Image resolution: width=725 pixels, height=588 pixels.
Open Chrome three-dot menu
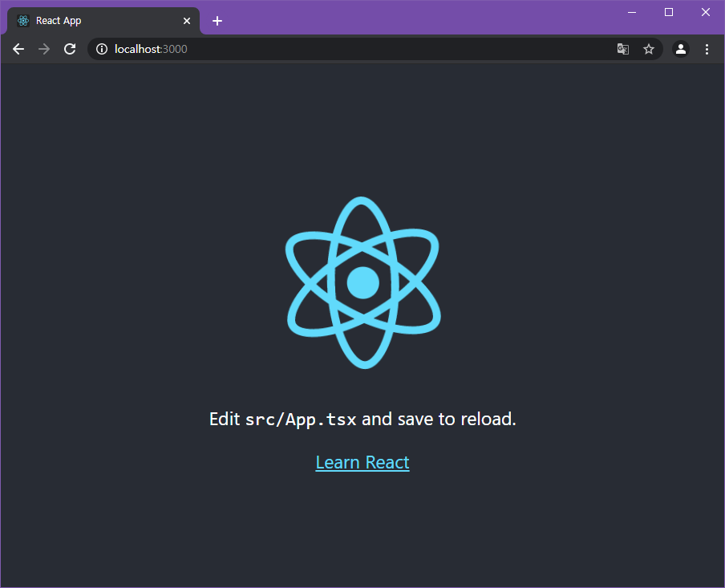(707, 49)
